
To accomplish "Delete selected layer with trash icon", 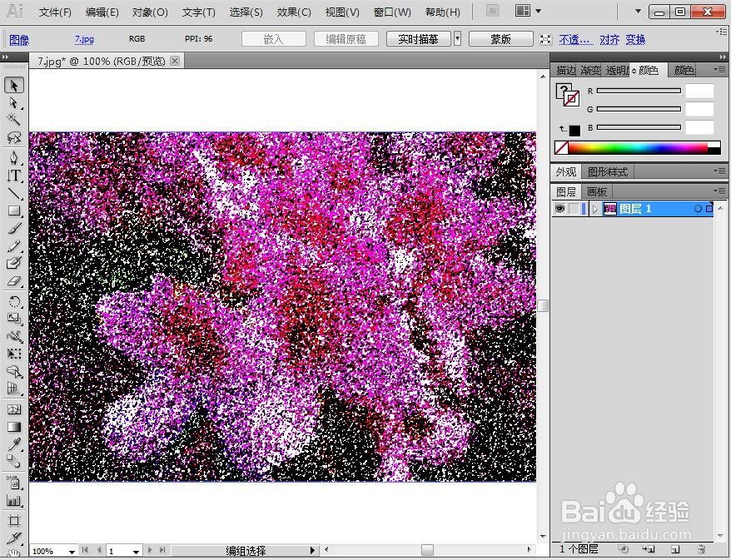I will point(701,549).
